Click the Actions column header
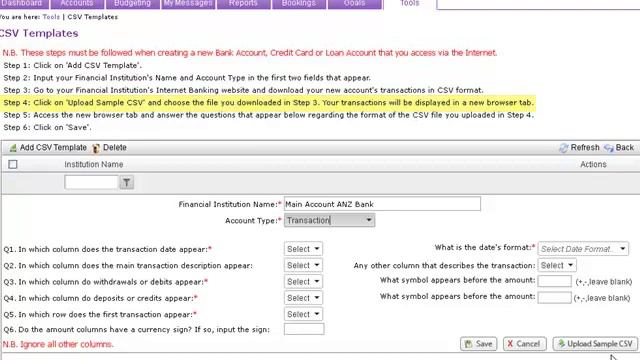The image size is (640, 360). [593, 164]
